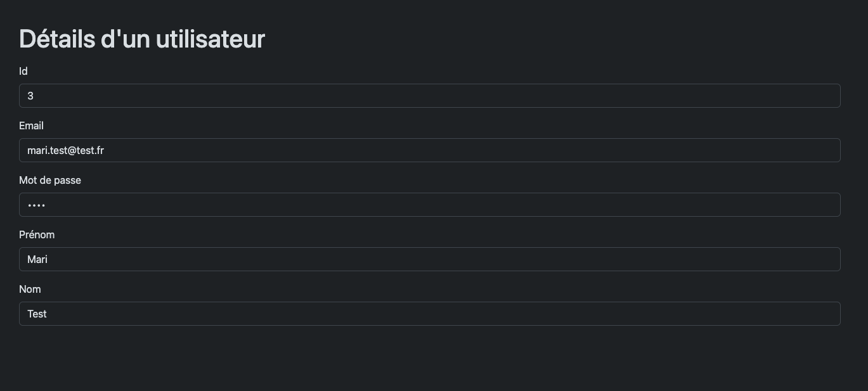Click the "test.fr" domain in Email field

click(x=90, y=150)
